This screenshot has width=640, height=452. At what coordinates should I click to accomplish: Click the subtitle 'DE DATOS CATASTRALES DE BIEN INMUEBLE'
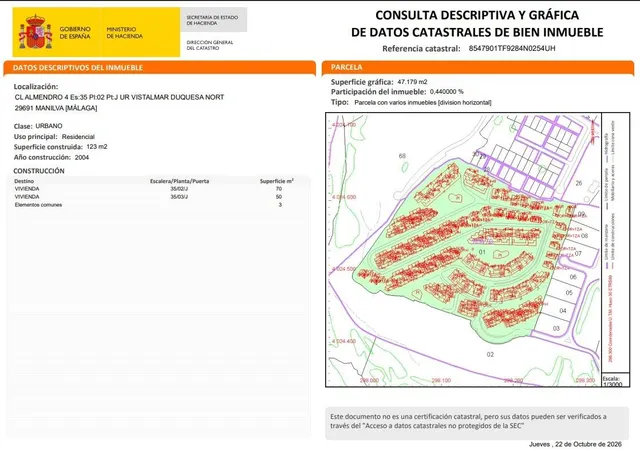477,32
